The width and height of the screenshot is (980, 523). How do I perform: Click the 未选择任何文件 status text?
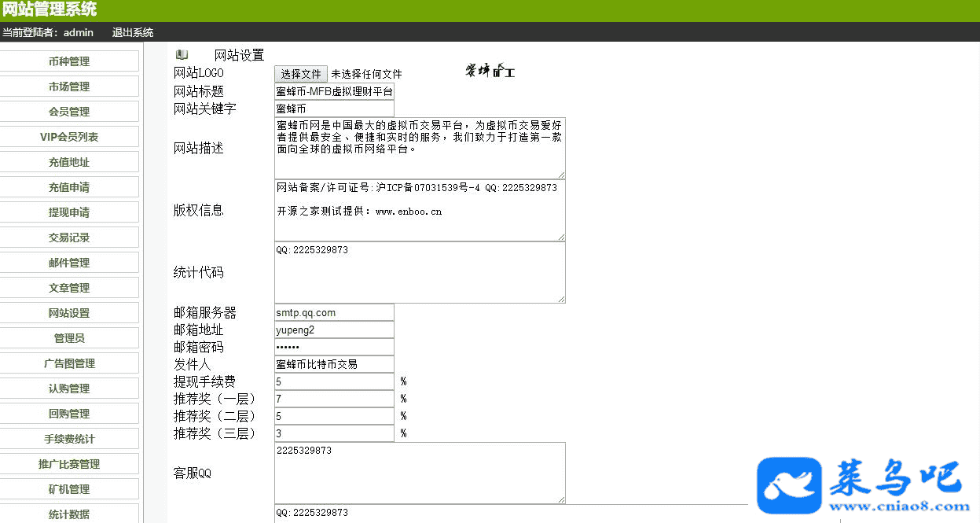pos(366,74)
